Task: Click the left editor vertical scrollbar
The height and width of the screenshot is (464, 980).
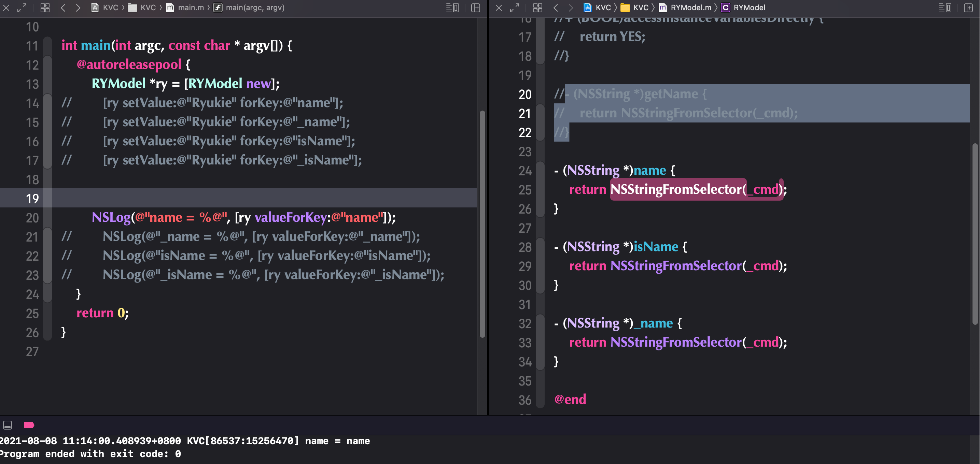Action: (482, 224)
